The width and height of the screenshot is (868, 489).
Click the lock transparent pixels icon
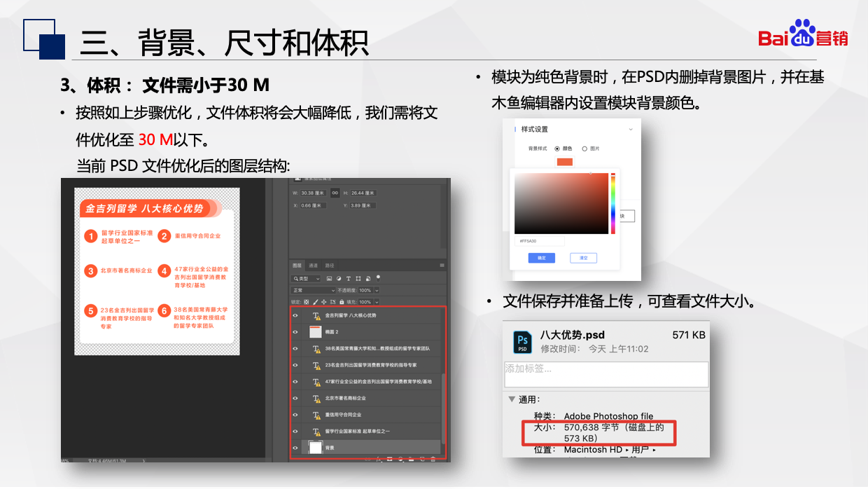click(x=306, y=302)
